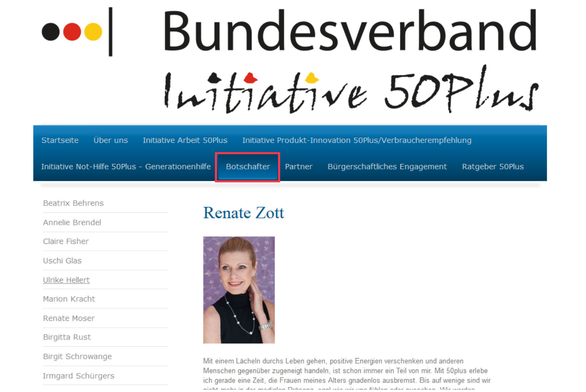This screenshot has width=586, height=392.
Task: Click the Renate Zott heading
Action: 244,213
